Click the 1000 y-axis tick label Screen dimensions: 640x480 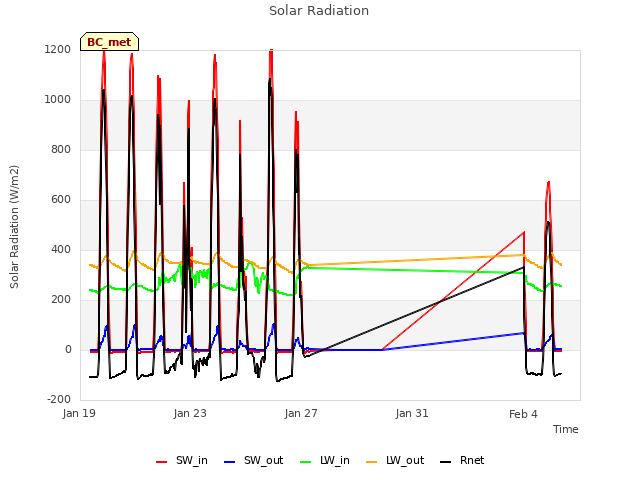click(58, 100)
